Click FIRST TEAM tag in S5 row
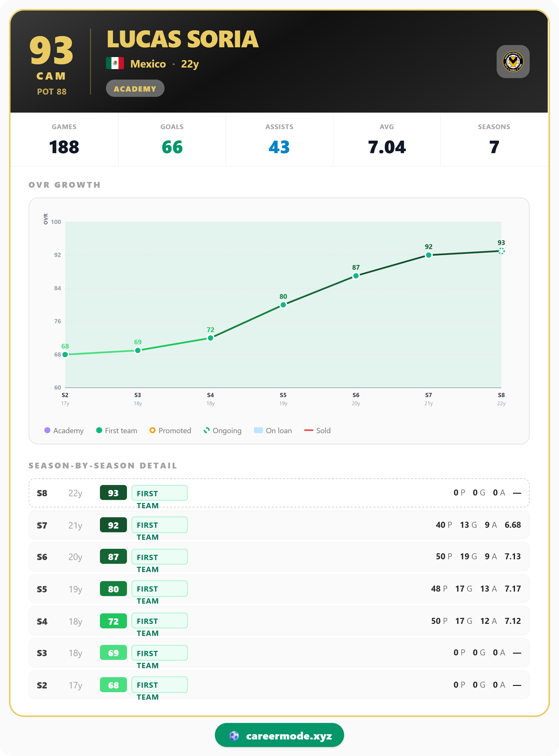The width and height of the screenshot is (559, 756). click(x=160, y=589)
